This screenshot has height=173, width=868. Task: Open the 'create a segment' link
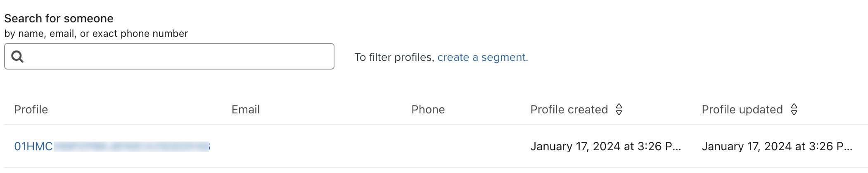click(482, 57)
